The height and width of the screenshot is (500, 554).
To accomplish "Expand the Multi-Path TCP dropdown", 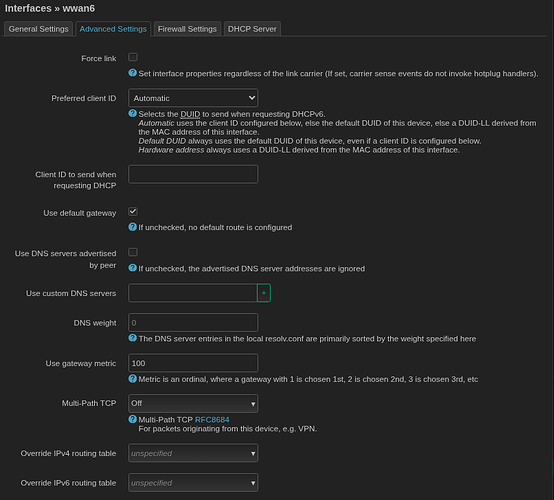I will [193, 404].
